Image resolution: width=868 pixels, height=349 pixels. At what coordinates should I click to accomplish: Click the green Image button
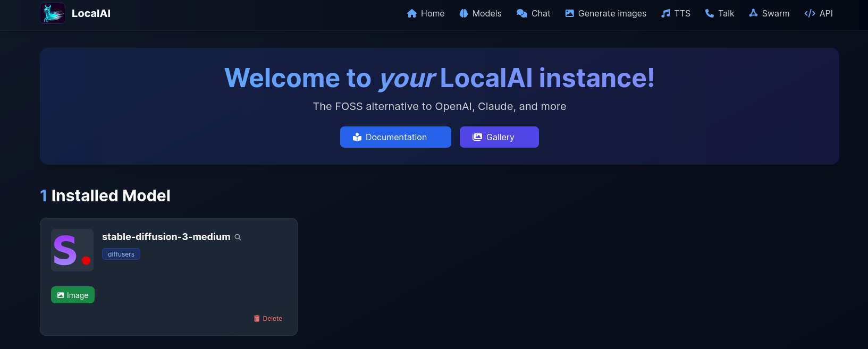click(x=73, y=295)
